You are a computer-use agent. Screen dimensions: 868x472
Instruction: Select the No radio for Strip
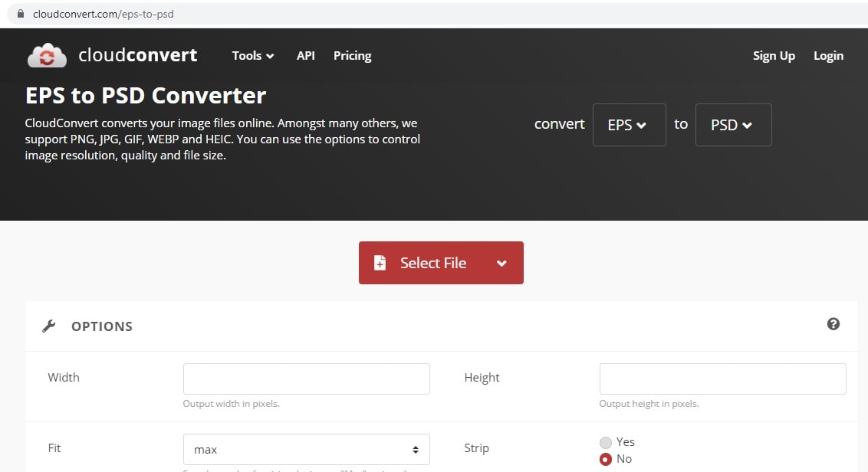point(606,459)
